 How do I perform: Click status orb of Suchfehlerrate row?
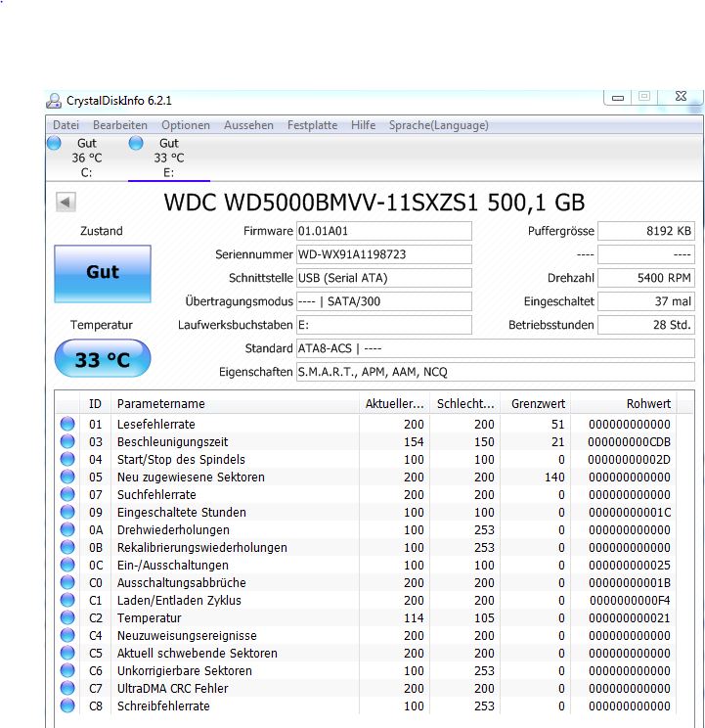click(67, 494)
